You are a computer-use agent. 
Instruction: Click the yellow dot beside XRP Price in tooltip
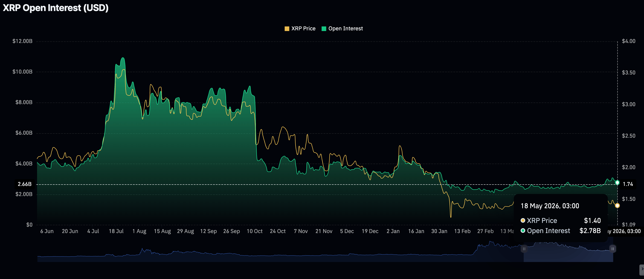(x=523, y=221)
